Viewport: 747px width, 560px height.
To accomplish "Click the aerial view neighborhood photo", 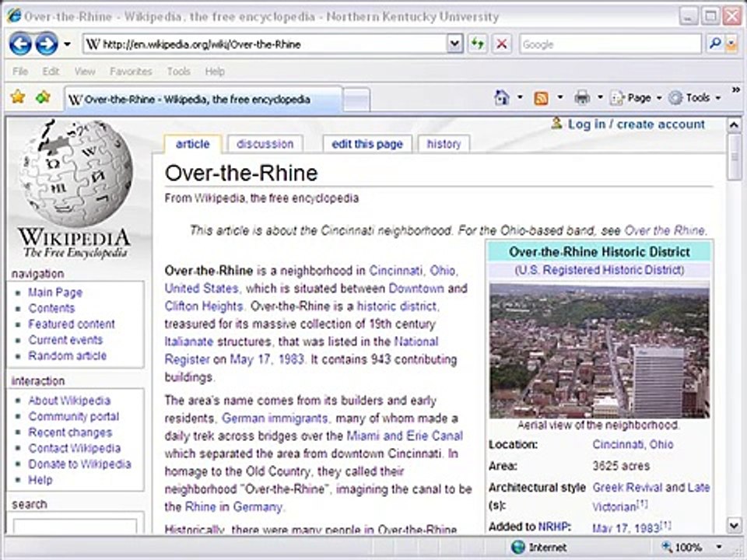I will click(599, 351).
